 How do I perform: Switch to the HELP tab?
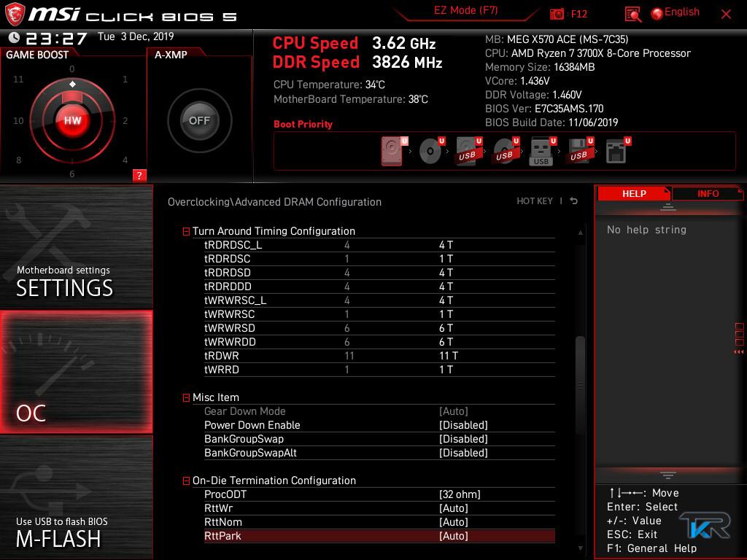pos(634,193)
